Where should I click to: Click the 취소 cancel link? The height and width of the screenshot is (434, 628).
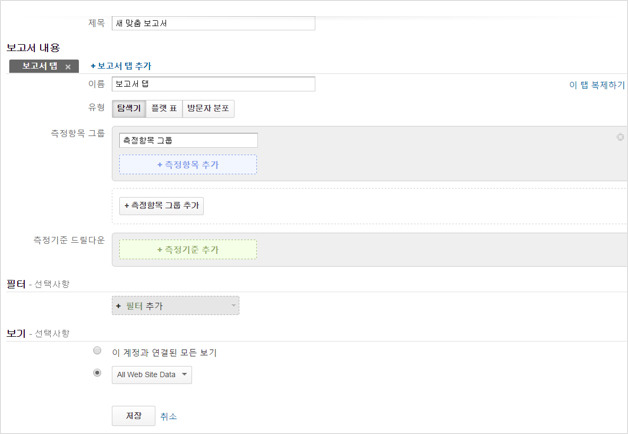click(x=168, y=416)
